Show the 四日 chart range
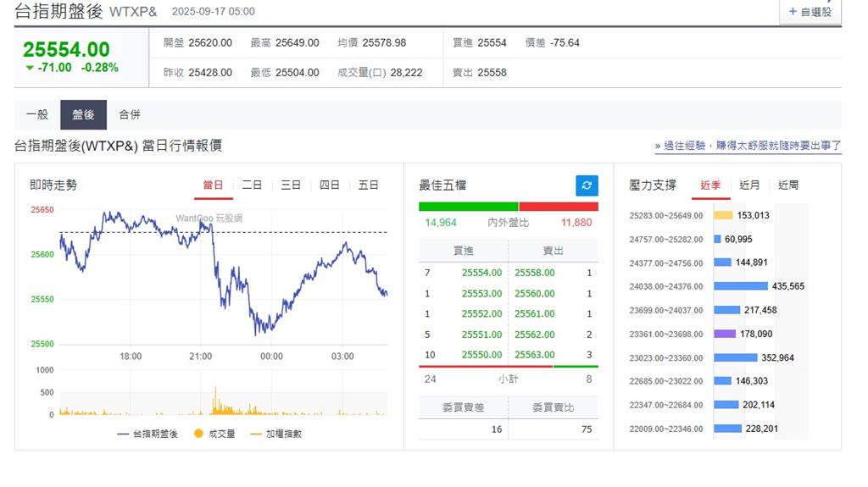Image resolution: width=868 pixels, height=487 pixels. (x=330, y=185)
